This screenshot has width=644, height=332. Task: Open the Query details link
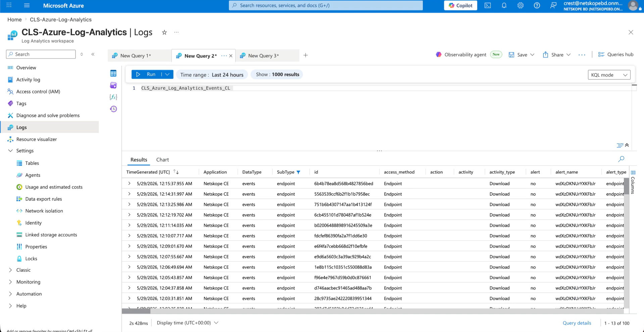coord(577,323)
